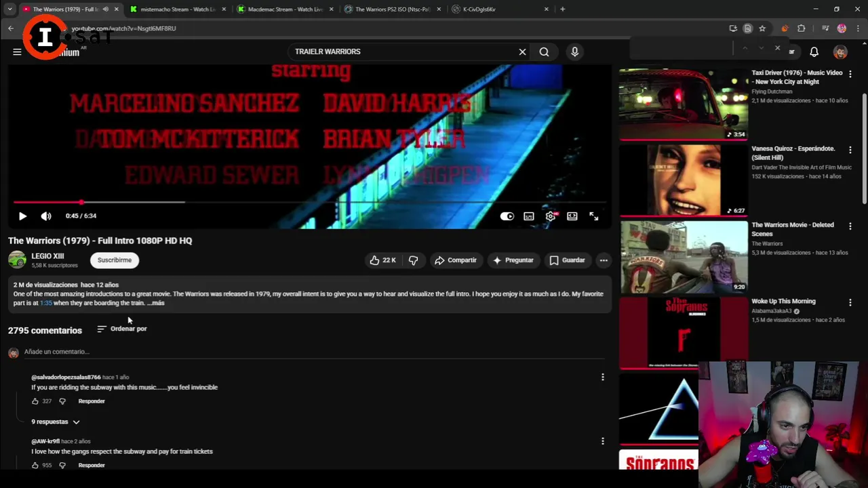Expand description with ...más
The height and width of the screenshot is (488, 868).
[x=156, y=303]
